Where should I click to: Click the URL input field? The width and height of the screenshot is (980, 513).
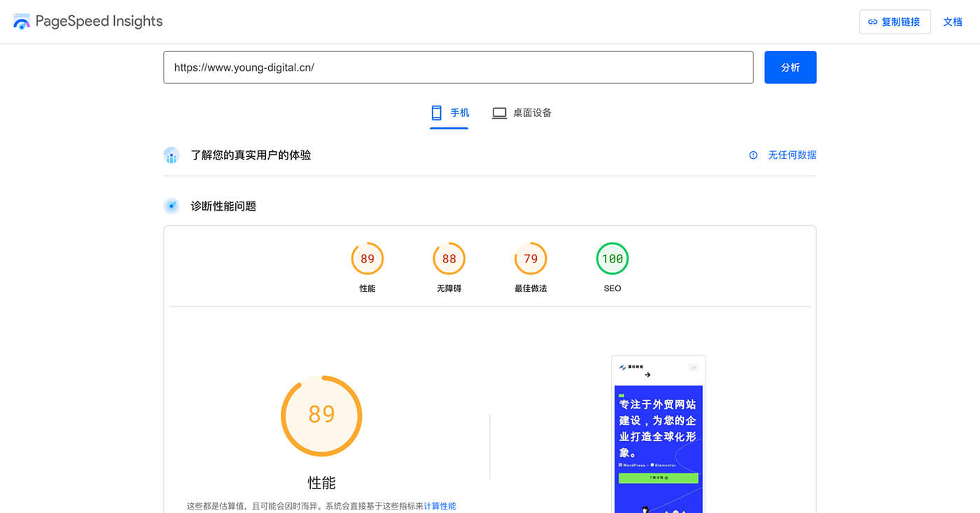click(458, 67)
